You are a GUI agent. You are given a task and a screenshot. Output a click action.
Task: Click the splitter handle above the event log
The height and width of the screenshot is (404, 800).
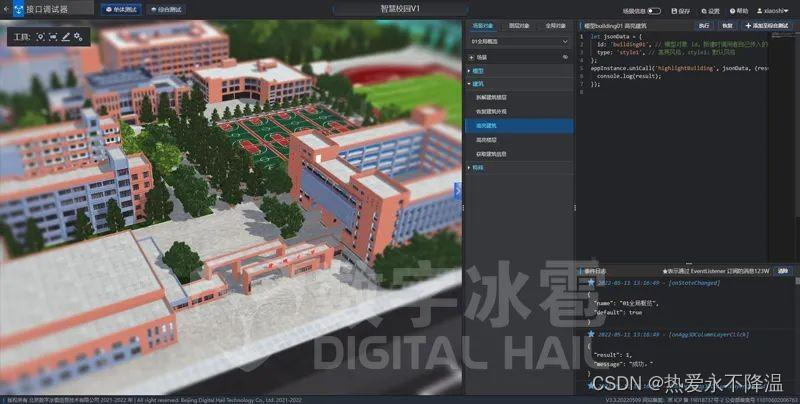688,263
